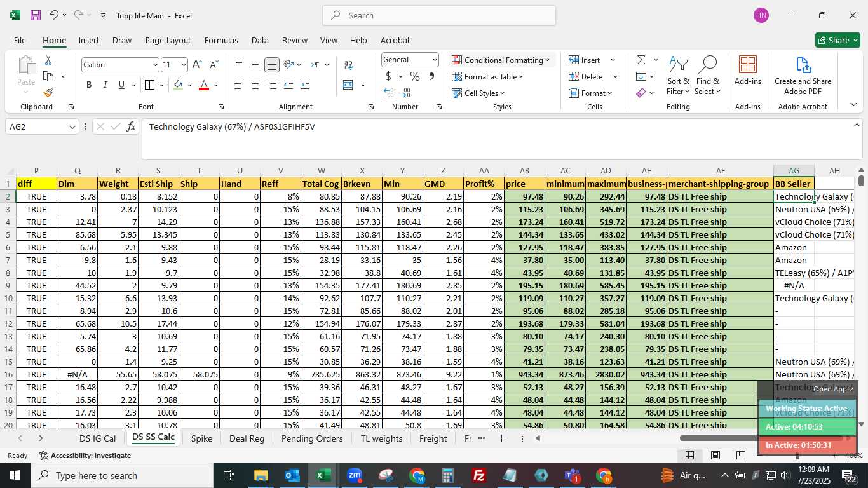Apply Percent Style icon
Viewport: 868px width, 488px height.
pyautogui.click(x=415, y=76)
